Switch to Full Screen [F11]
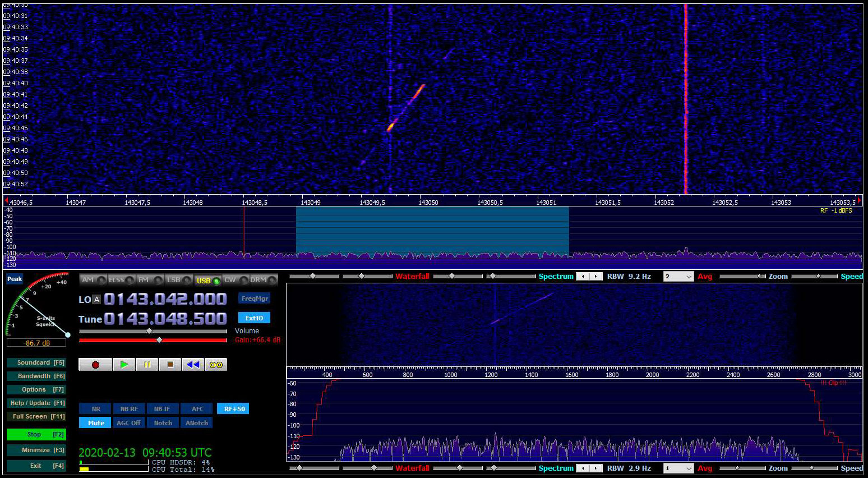868x478 pixels. click(x=36, y=416)
